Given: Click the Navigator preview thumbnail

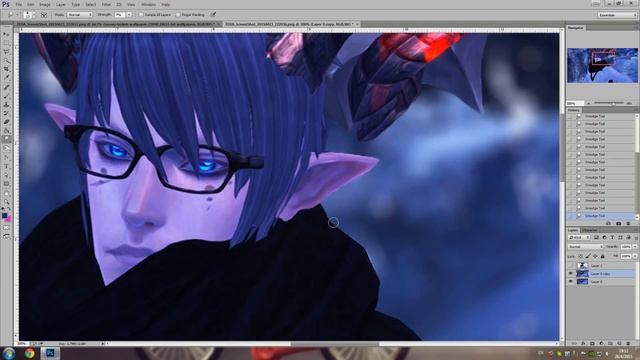Looking at the screenshot, I should [602, 65].
